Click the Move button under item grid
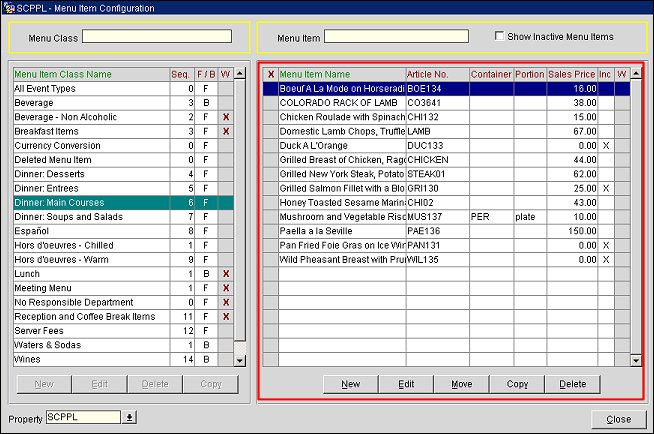Image resolution: width=654 pixels, height=434 pixels. point(461,384)
